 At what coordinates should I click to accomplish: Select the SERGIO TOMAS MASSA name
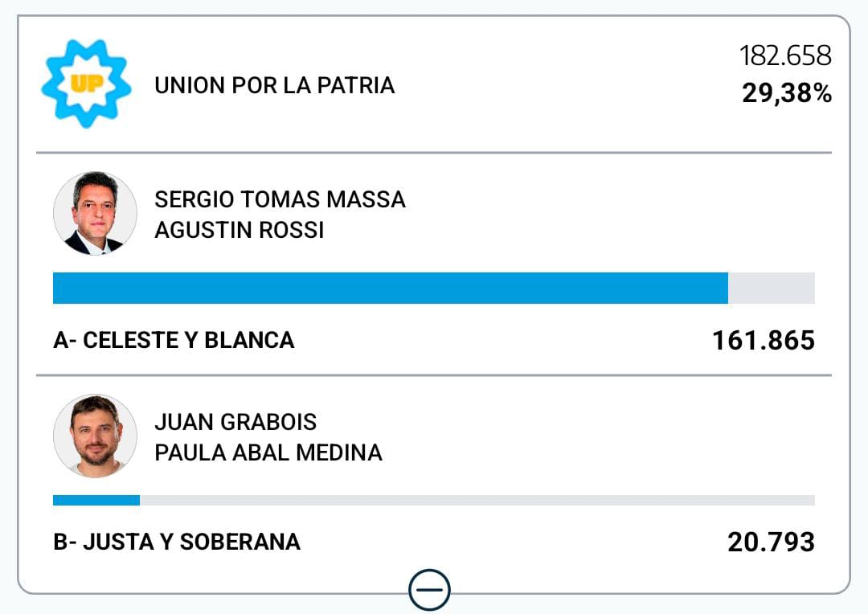tap(280, 199)
